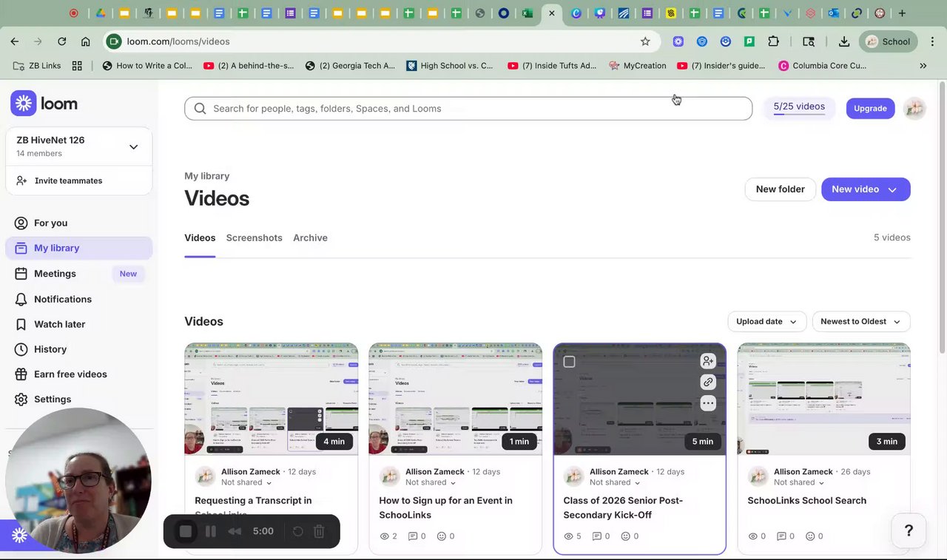Open the more options menu on Class of 2026 video
This screenshot has height=560, width=947.
(x=708, y=403)
